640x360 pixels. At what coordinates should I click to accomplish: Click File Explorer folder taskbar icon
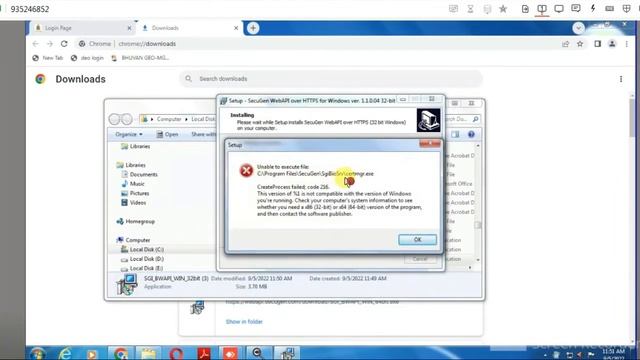pyautogui.click(x=148, y=353)
